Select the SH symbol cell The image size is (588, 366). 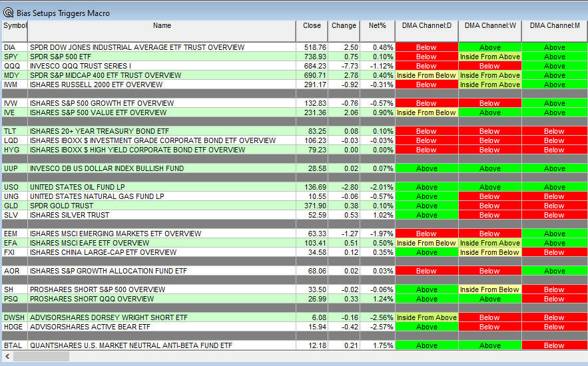point(15,289)
